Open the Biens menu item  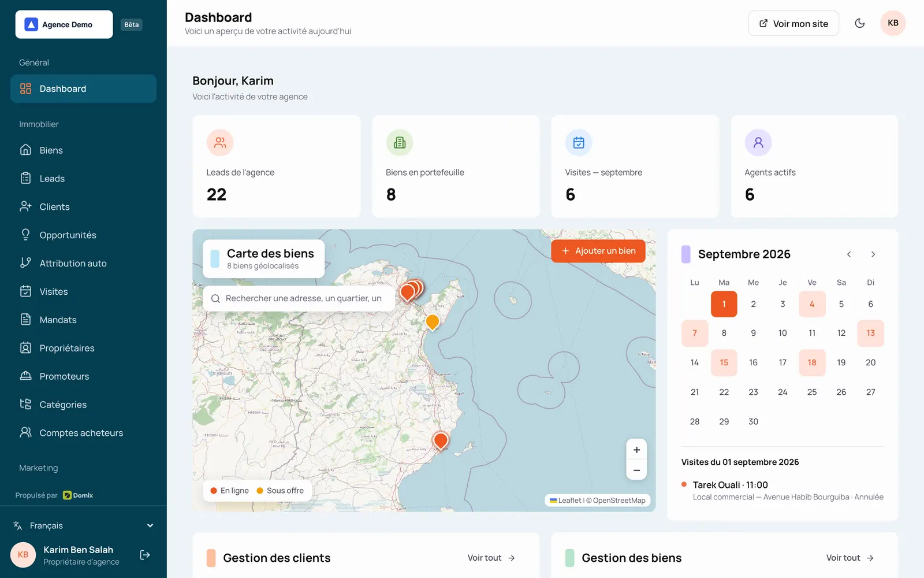(83, 150)
